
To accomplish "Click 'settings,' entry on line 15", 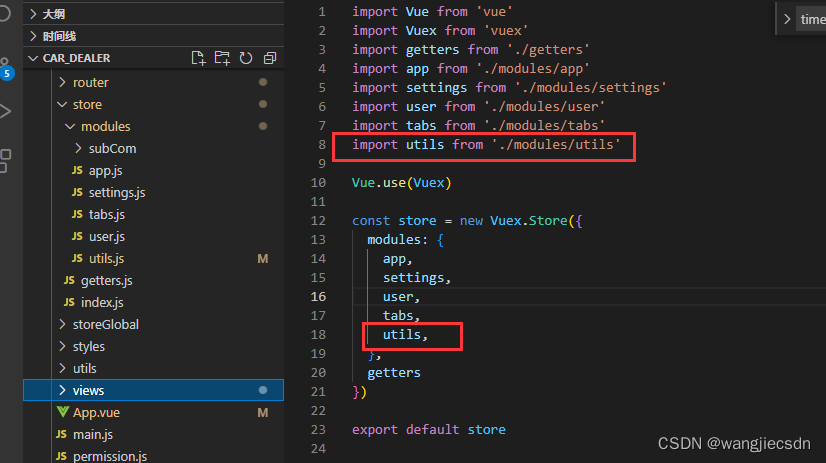I will [417, 278].
